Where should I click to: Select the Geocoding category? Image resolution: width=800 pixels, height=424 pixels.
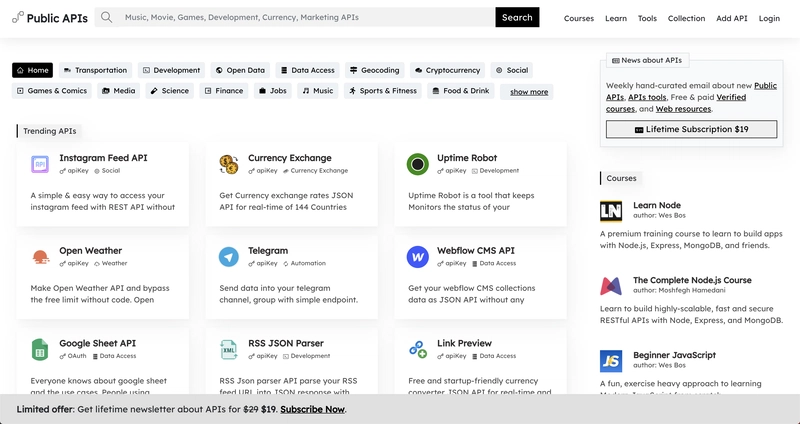pyautogui.click(x=374, y=70)
